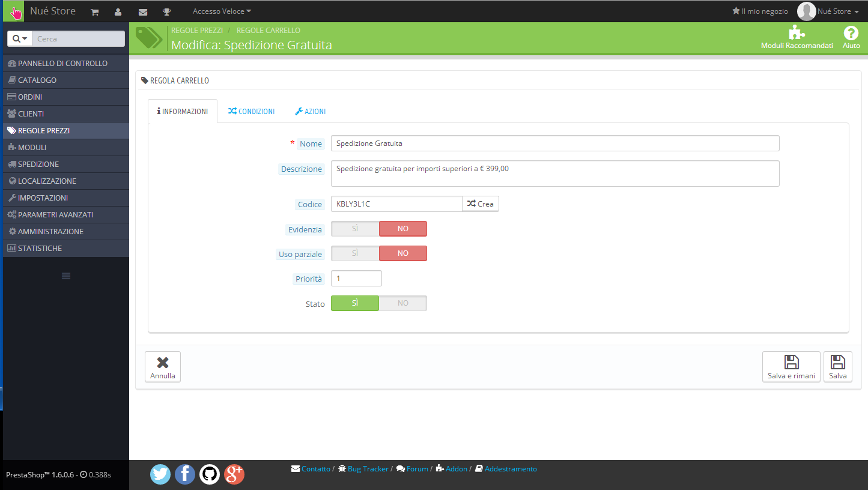868x490 pixels.
Task: Open the Bug Tracker footer link
Action: (x=368, y=469)
